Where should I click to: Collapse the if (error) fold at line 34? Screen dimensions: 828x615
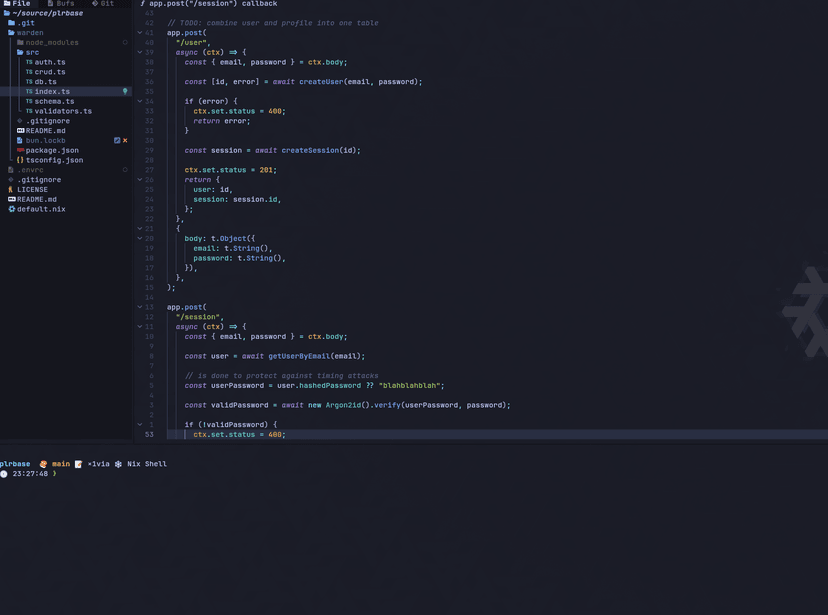point(140,101)
